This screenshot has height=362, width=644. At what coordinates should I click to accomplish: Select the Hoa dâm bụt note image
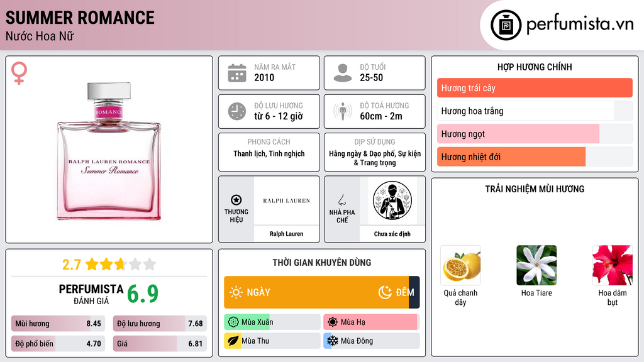[613, 265]
